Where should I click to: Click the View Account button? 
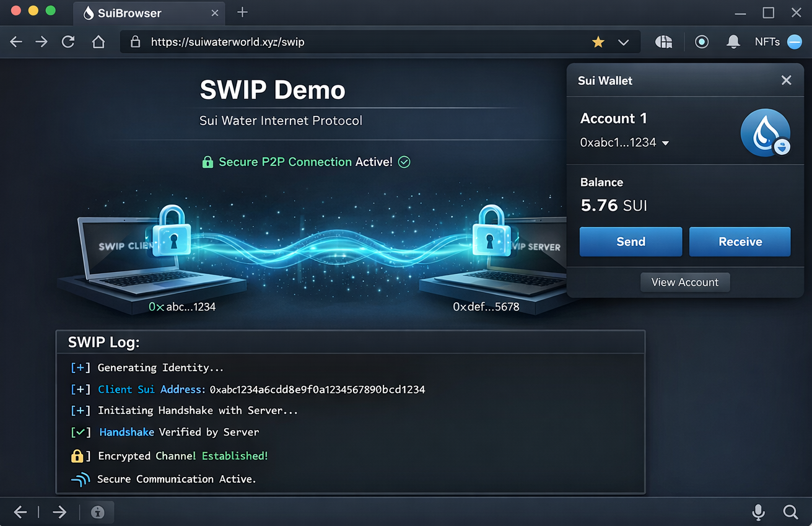coord(684,283)
